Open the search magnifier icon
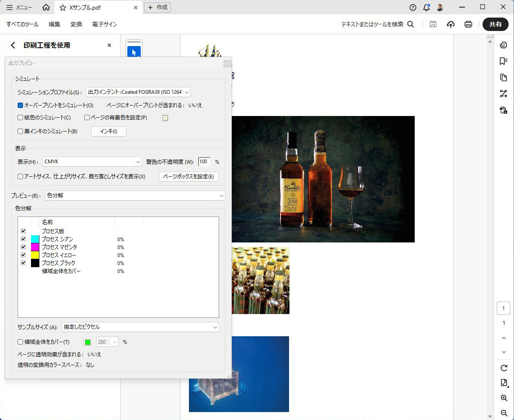The image size is (514, 420). (x=411, y=24)
